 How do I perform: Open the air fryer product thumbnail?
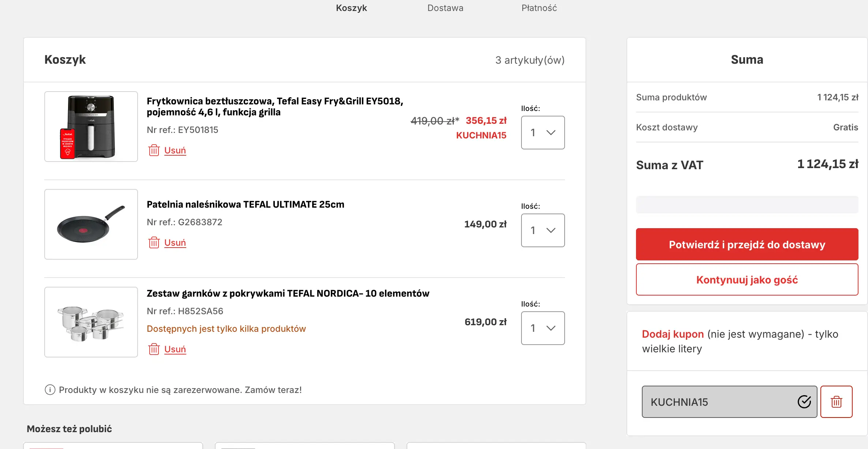tap(91, 127)
